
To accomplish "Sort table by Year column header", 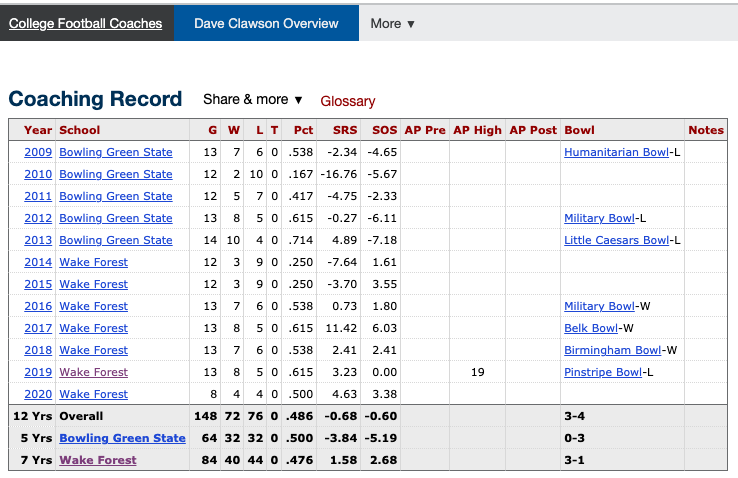I will coord(38,130).
